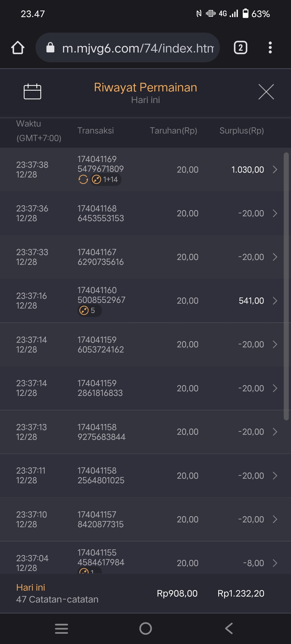Open the calendar date filter icon
The height and width of the screenshot is (644, 291).
click(x=32, y=91)
